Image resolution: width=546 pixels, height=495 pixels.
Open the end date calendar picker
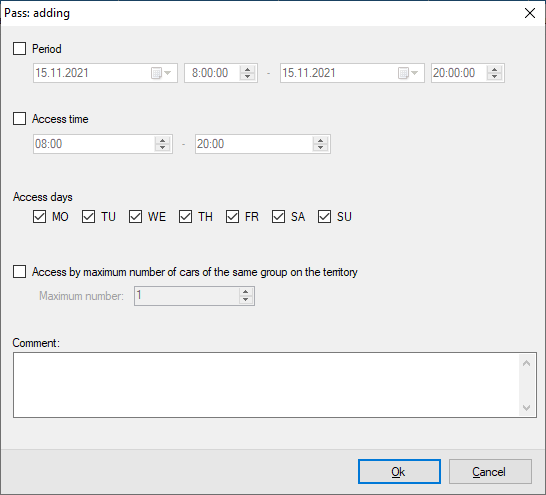tap(408, 73)
